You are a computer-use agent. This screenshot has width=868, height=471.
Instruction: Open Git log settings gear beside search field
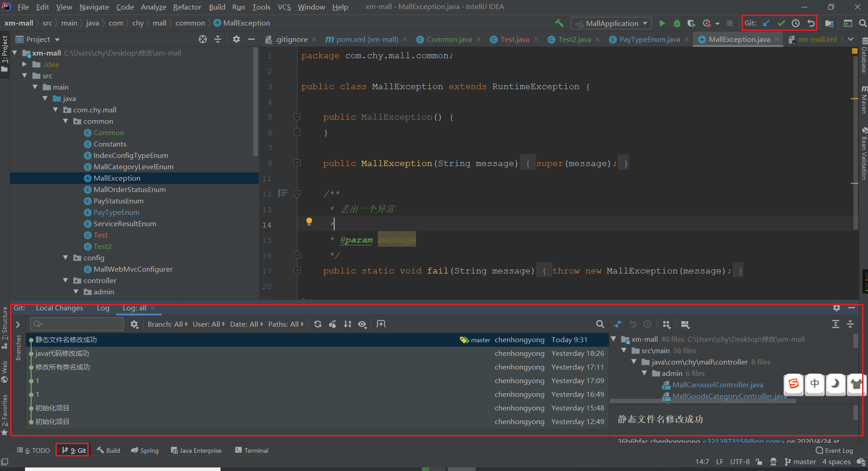click(134, 324)
